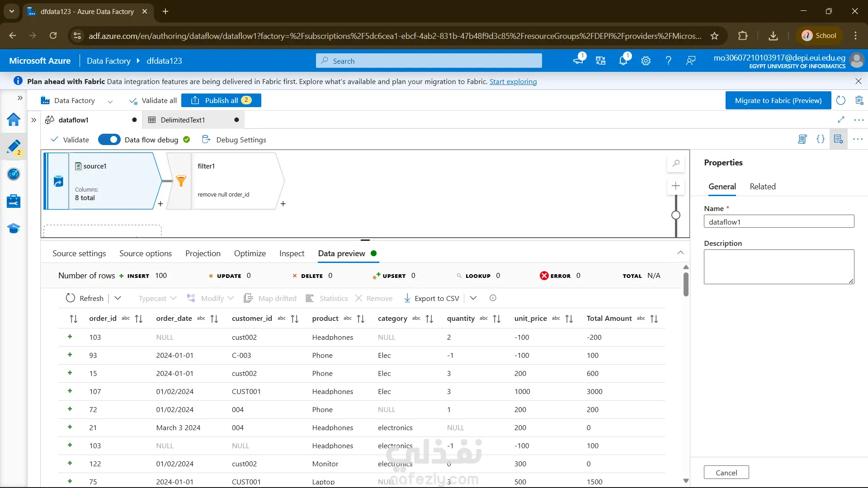Click the discard all trash icon
Viewport: 868px width, 488px height.
(859, 100)
